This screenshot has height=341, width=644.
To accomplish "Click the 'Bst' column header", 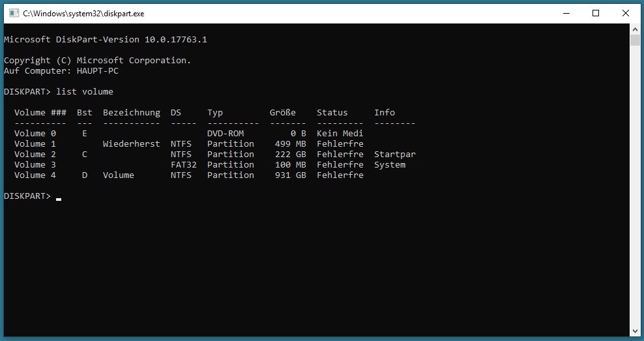I will 85,113.
